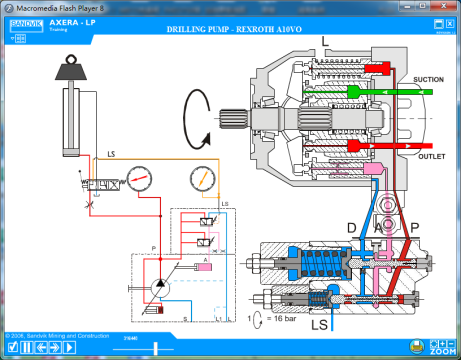Switch the training window to full screen
The width and height of the screenshot is (461, 360).
point(439,24)
